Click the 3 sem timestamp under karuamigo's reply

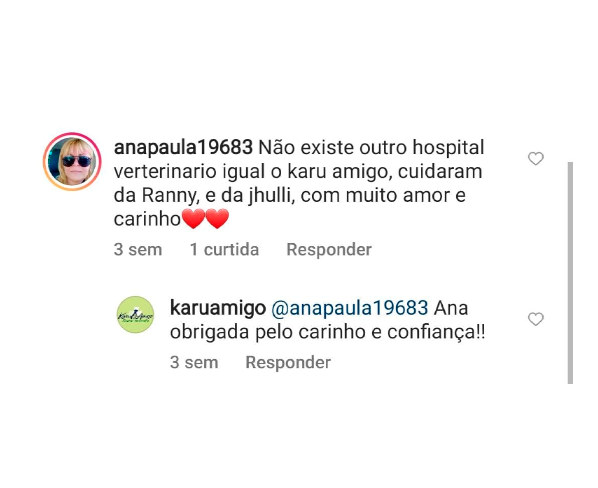[x=194, y=363]
